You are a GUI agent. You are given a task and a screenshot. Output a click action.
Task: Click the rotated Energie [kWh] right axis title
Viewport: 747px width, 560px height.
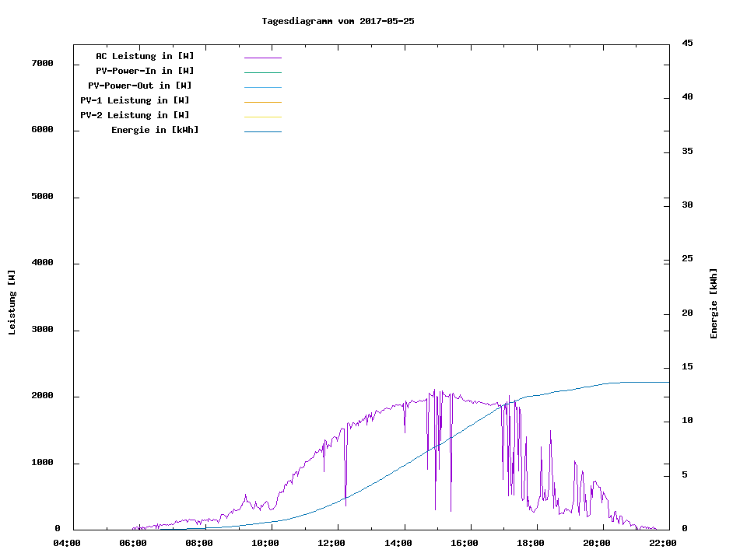[714, 303]
